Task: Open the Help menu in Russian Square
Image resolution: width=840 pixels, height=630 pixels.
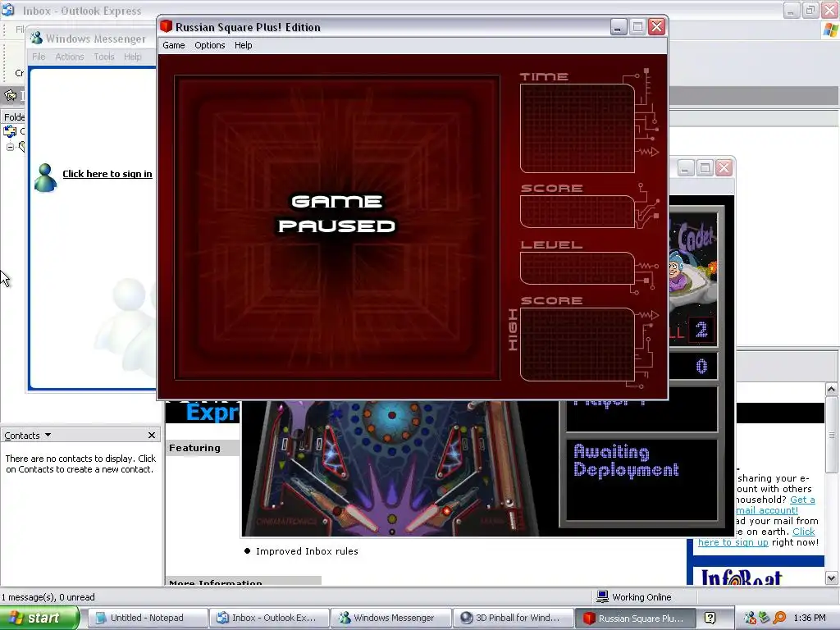Action: (x=243, y=46)
